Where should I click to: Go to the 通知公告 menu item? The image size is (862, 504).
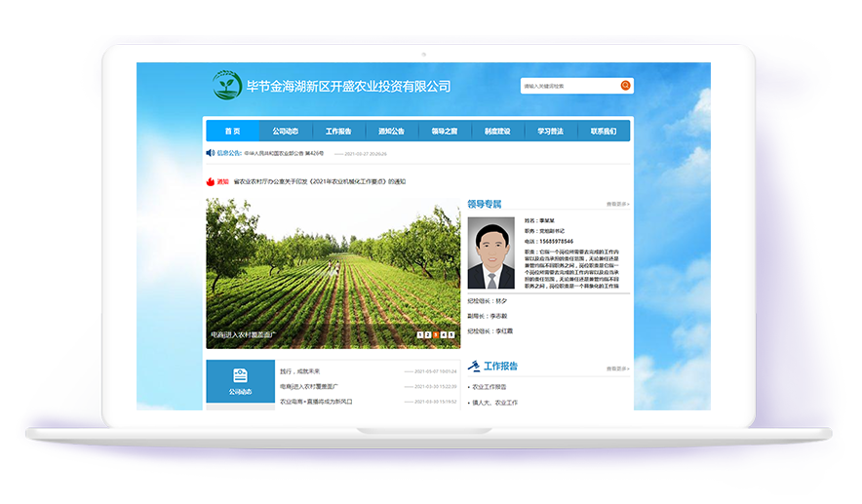click(391, 131)
